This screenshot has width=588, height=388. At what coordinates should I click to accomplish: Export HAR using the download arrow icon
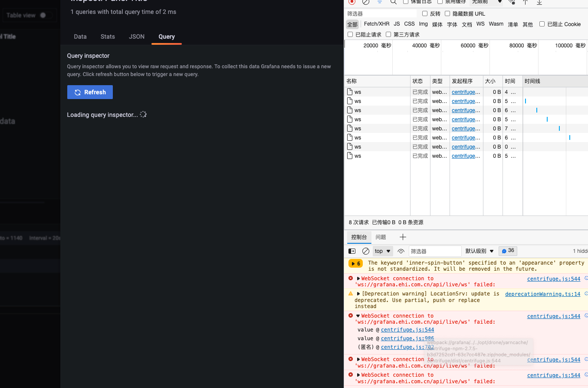539,2
